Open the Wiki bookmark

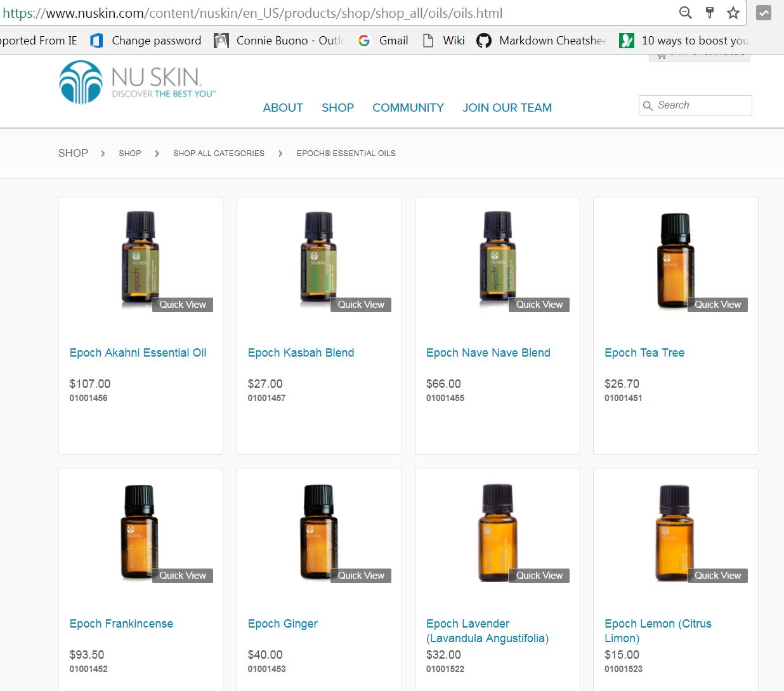[444, 41]
